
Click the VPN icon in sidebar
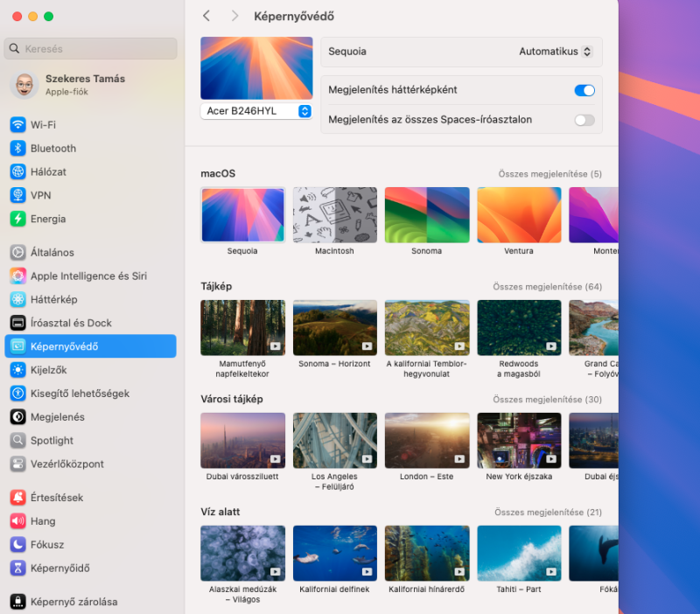click(17, 195)
